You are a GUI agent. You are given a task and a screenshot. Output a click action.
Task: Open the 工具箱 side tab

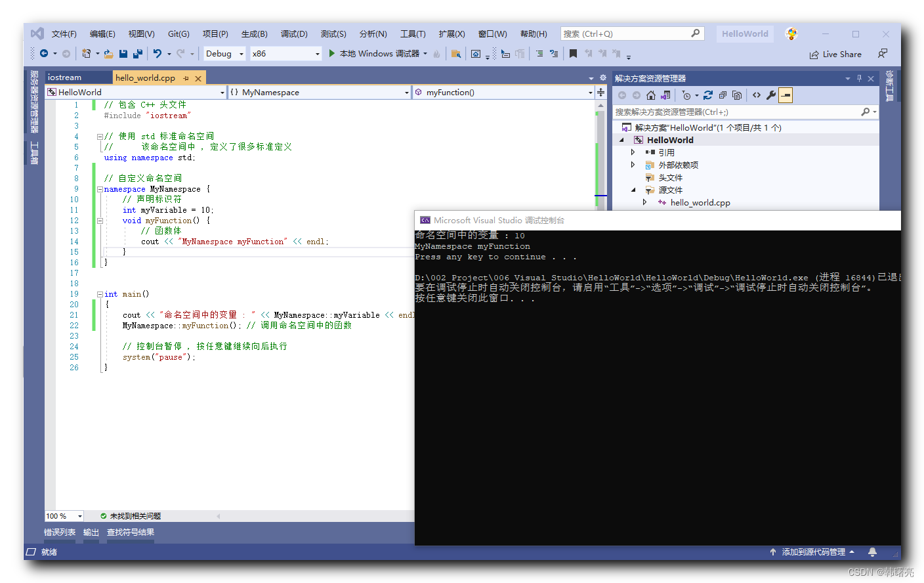tap(34, 152)
